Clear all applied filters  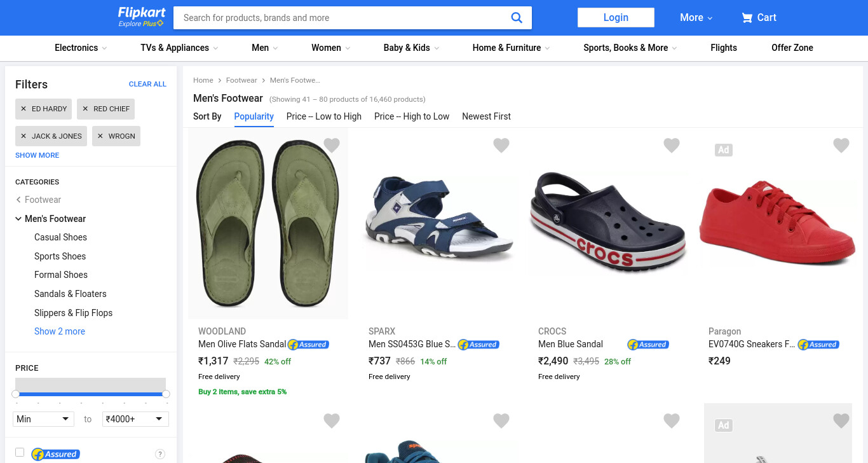[147, 84]
